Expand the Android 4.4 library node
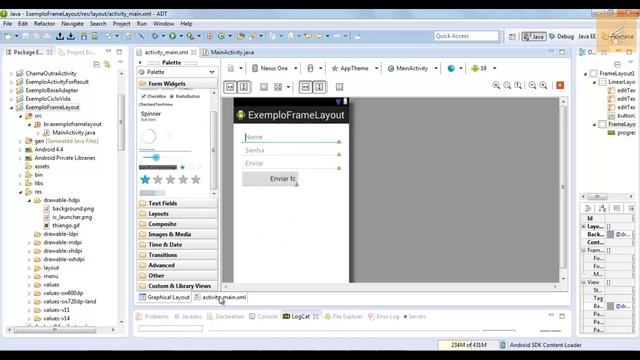640x360 pixels. click(x=20, y=150)
